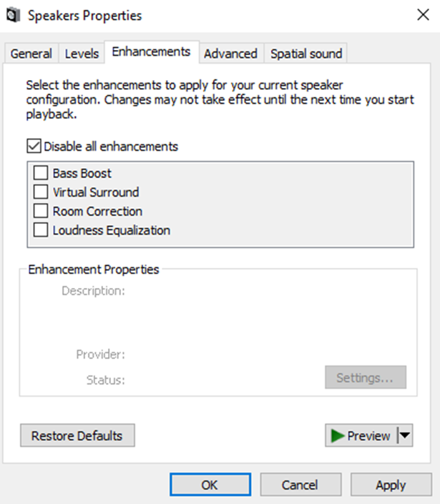Toggle the Disable all enhancements checkbox

point(34,147)
